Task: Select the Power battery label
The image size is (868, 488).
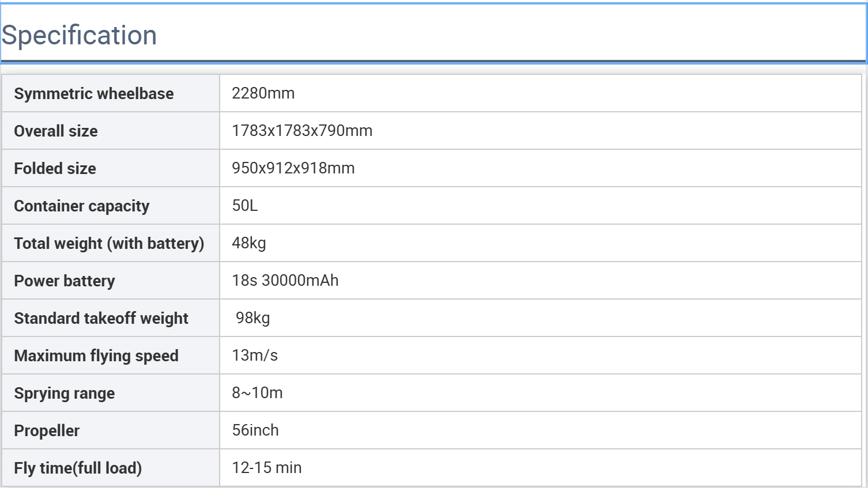Action: (64, 281)
